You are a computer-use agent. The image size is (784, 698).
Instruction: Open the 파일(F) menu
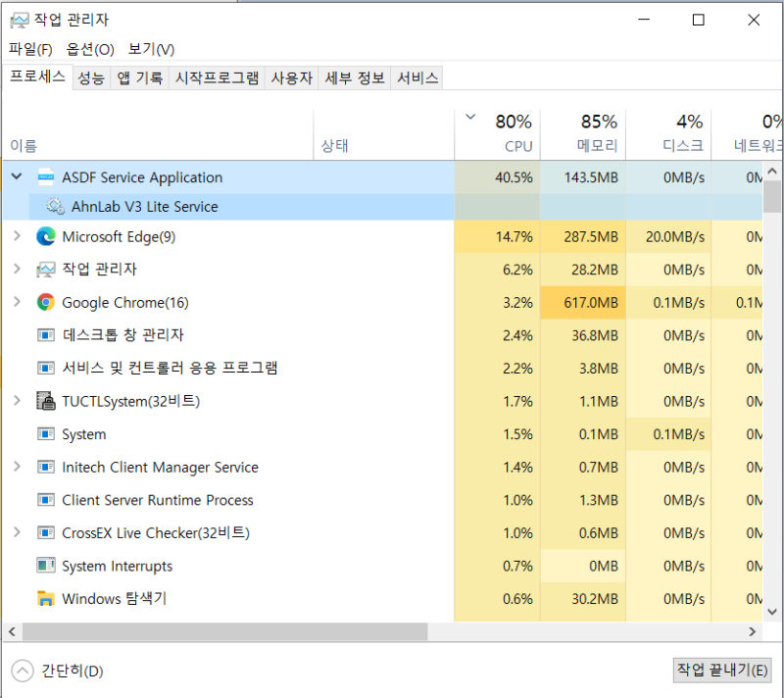click(30, 49)
